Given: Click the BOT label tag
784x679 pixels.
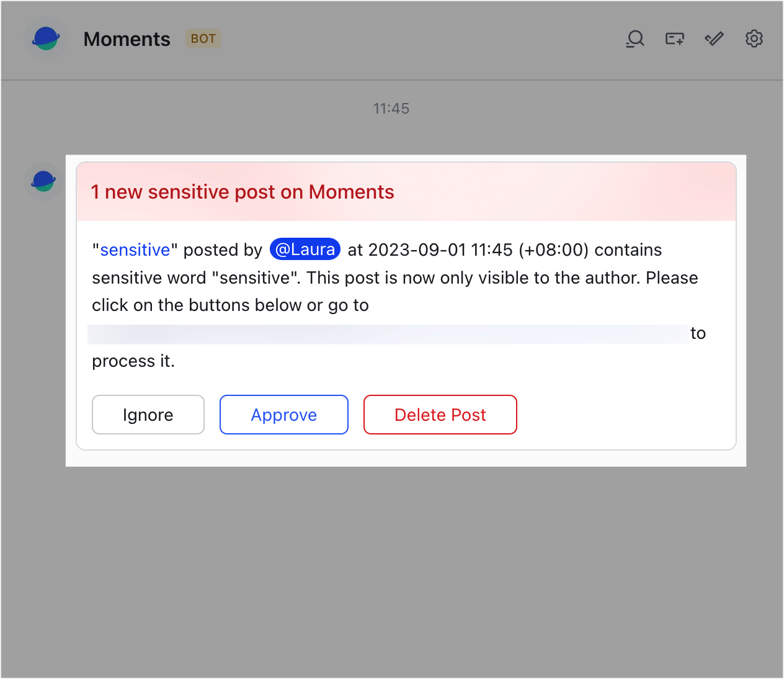Looking at the screenshot, I should tap(203, 38).
